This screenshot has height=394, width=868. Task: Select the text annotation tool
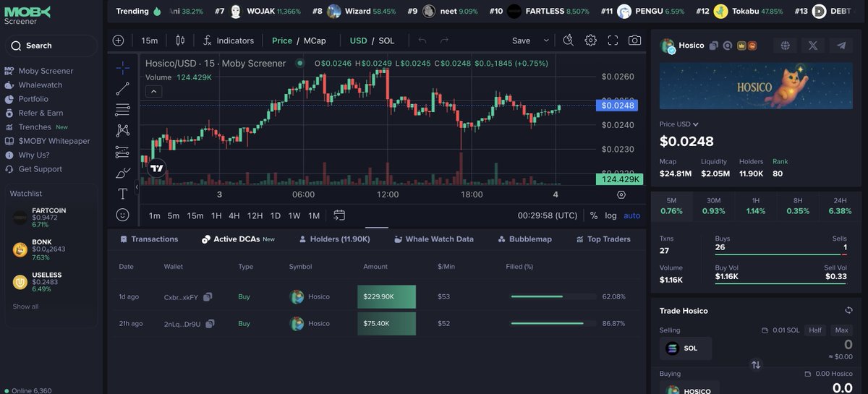[122, 194]
